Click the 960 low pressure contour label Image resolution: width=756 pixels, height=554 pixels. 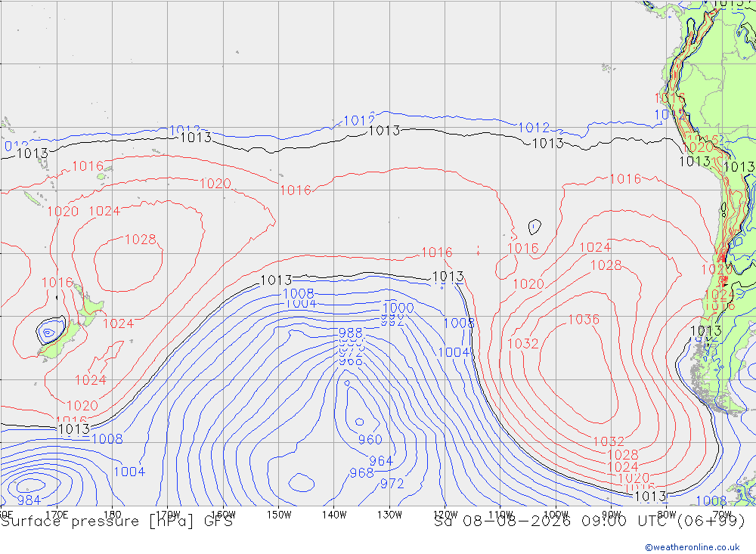[370, 440]
